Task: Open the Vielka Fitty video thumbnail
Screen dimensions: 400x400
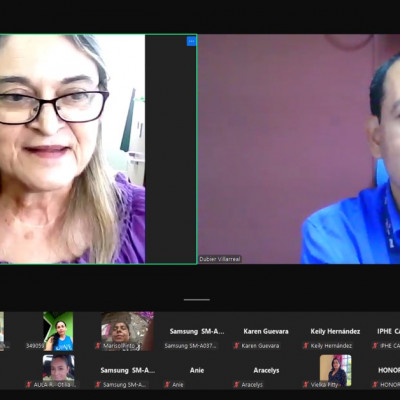Action: click(x=336, y=370)
